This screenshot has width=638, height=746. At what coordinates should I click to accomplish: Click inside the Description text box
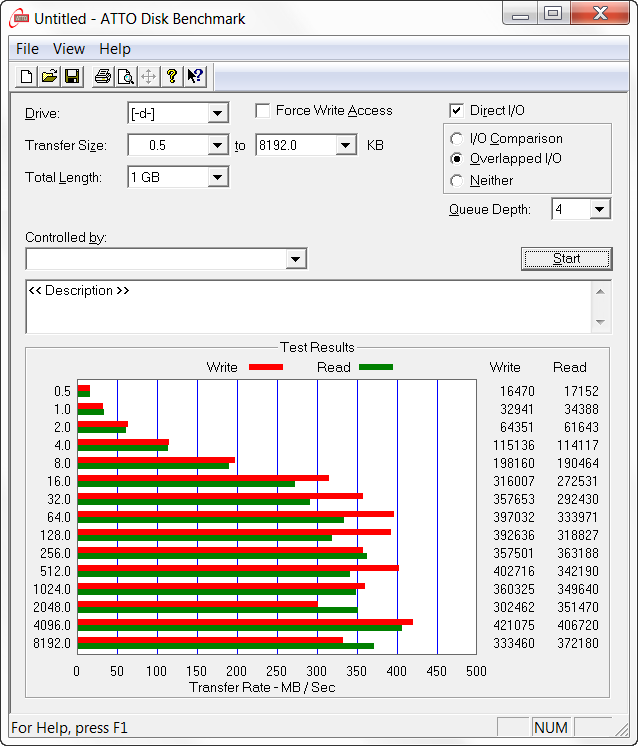click(308, 307)
